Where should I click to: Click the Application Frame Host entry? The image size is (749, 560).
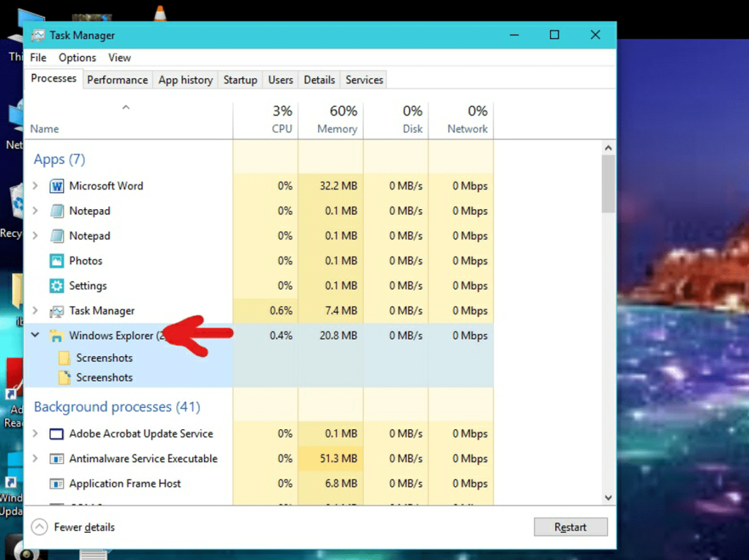123,483
